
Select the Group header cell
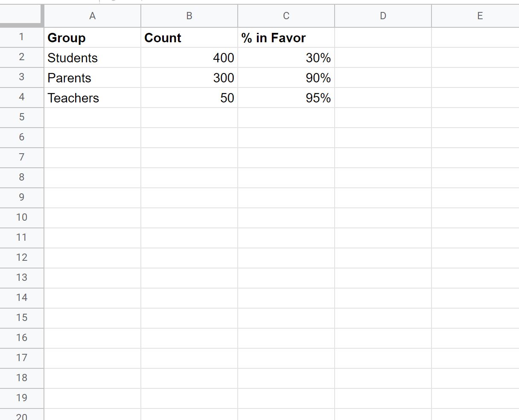click(92, 38)
